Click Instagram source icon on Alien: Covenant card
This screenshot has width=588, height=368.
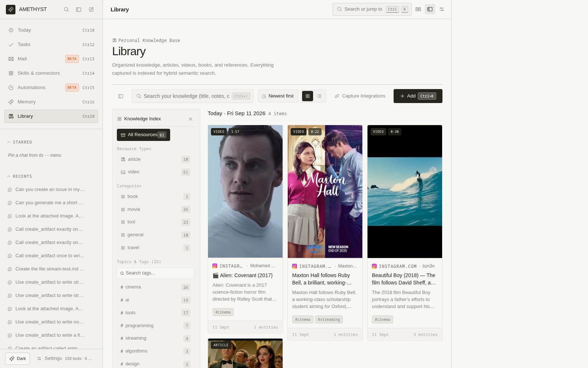tap(215, 266)
